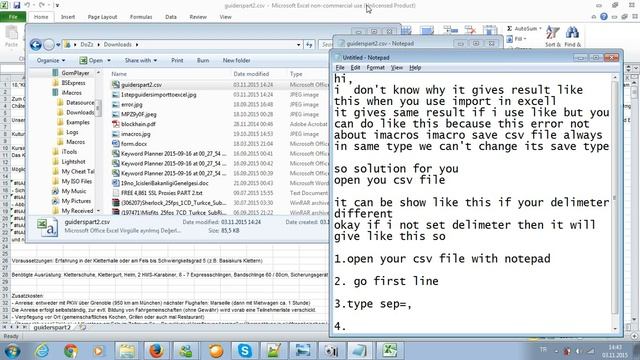Switch to Excel's Page Layout tab
Image resolution: width=640 pixels, height=360 pixels.
tap(102, 17)
